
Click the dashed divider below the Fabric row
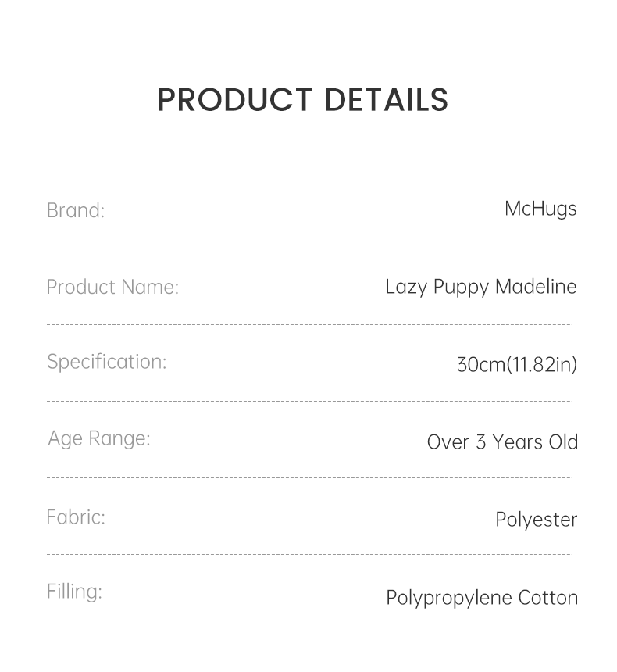click(x=308, y=554)
